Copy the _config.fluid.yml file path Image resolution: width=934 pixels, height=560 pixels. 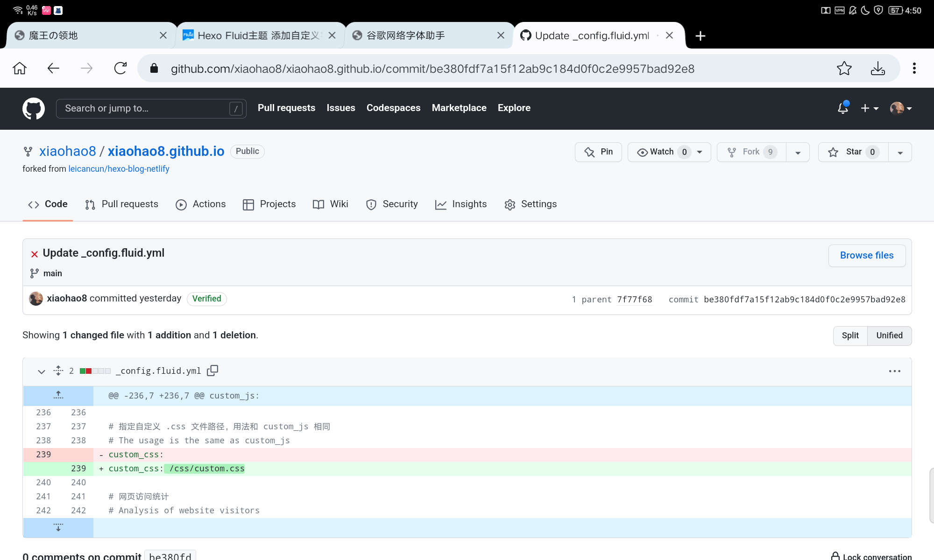[x=212, y=371]
